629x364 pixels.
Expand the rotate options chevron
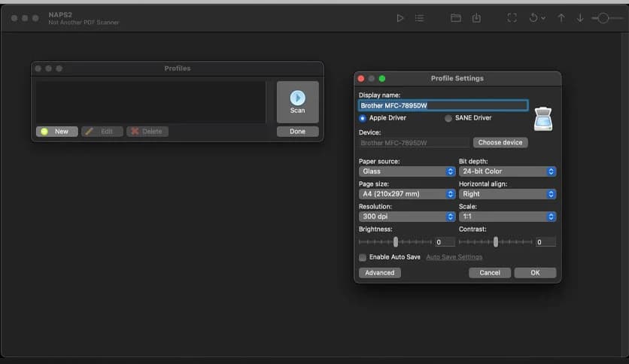pos(543,18)
